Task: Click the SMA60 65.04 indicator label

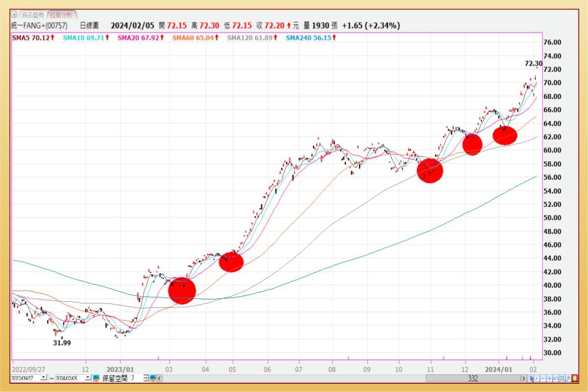Action: (196, 38)
